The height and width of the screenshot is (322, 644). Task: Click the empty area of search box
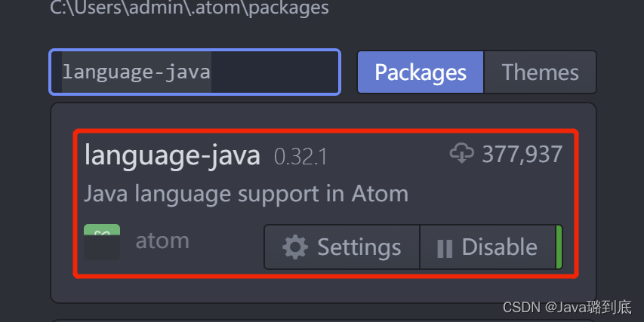click(x=275, y=72)
